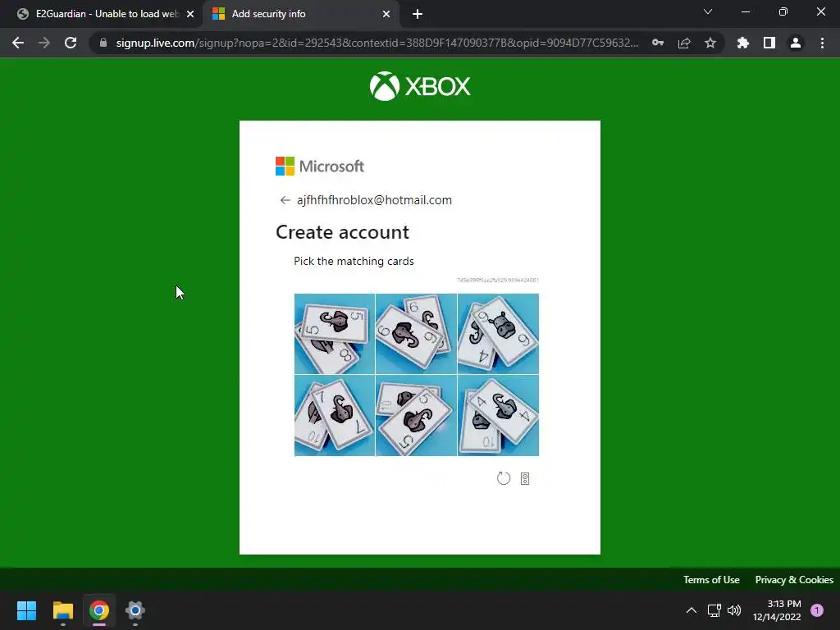
Task: Click the Microsoft logo
Action: [320, 166]
